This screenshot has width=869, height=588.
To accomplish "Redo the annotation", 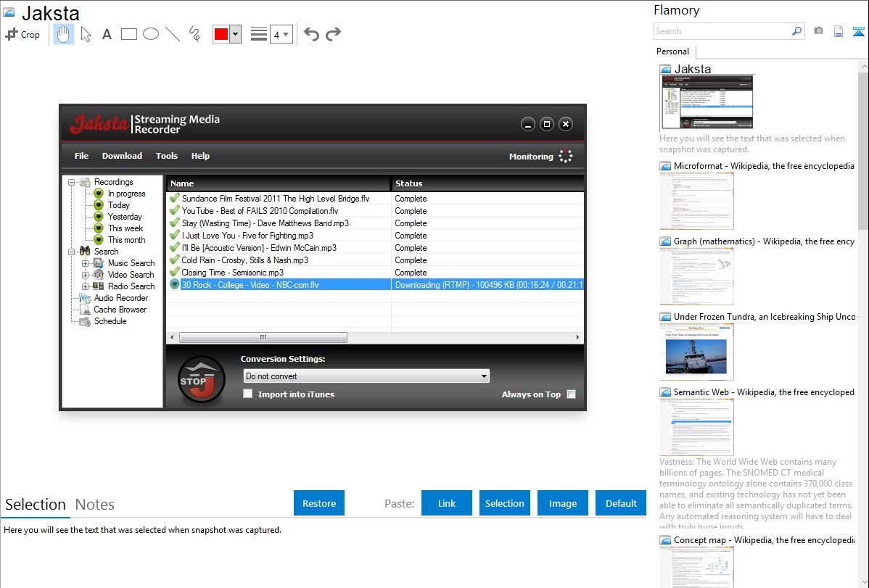I will [x=333, y=34].
